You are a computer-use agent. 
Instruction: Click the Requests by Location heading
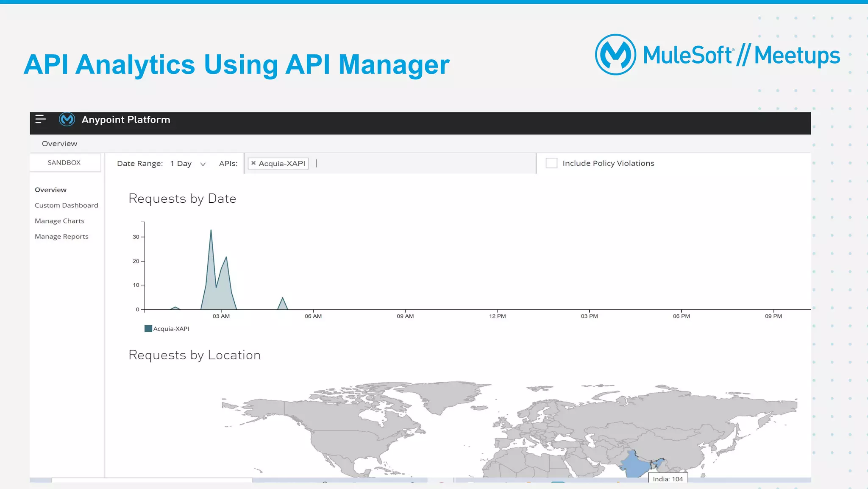tap(195, 355)
